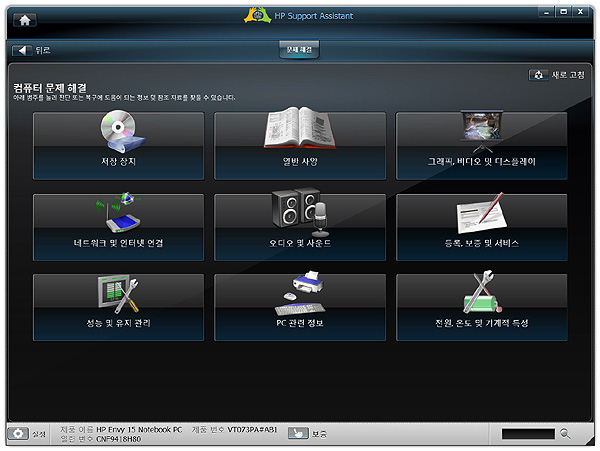Click the 보증 warranty hand icon
Viewport: 600px width, 451px height.
[298, 433]
